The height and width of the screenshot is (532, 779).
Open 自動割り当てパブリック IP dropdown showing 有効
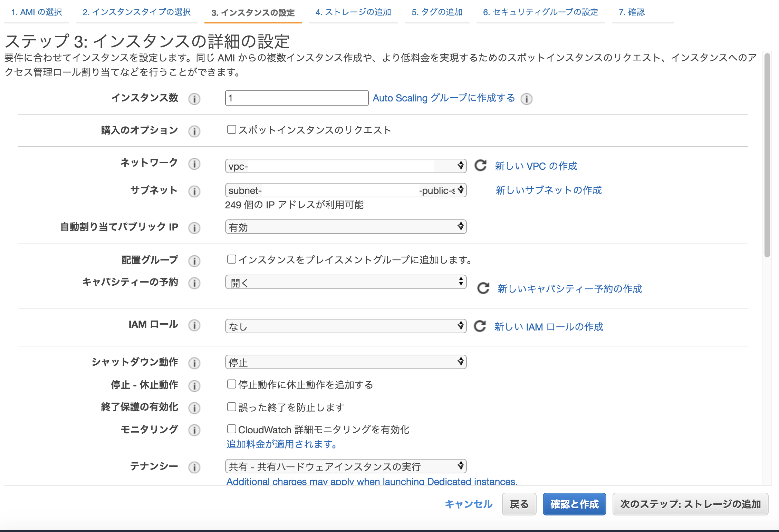click(346, 227)
